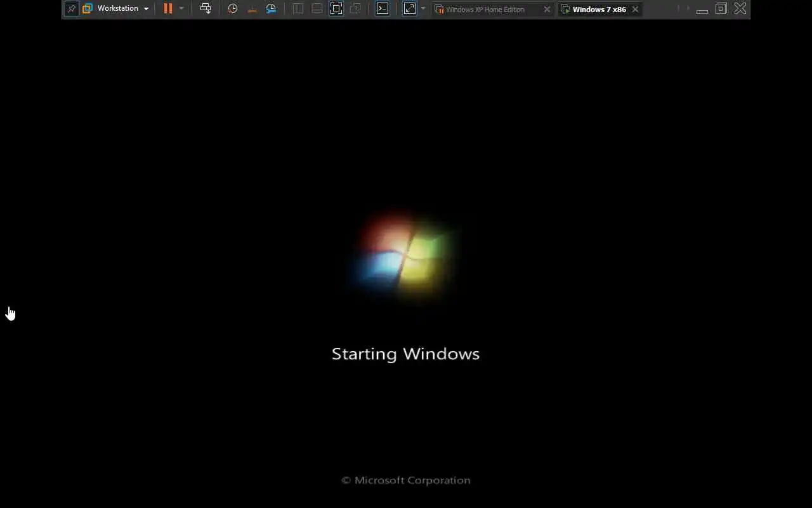This screenshot has height=508, width=812.
Task: Click the VMware Workstation logo icon
Action: [x=88, y=9]
